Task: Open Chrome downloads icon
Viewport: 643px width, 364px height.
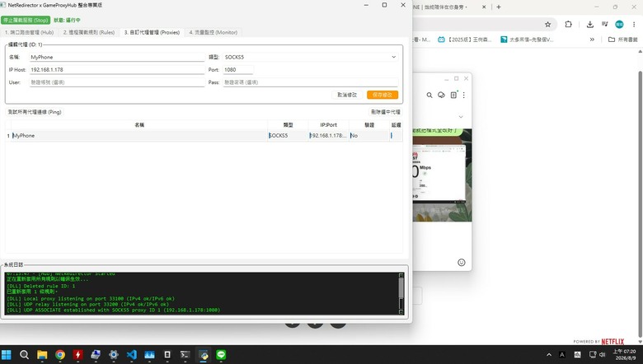Action: click(x=590, y=25)
